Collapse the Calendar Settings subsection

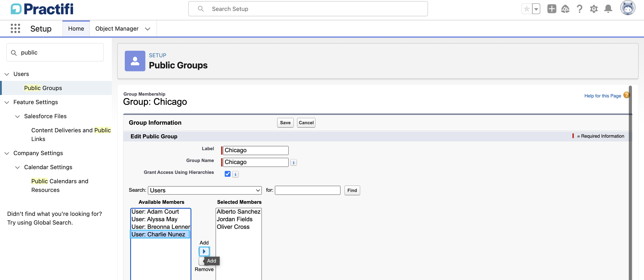coord(17,167)
